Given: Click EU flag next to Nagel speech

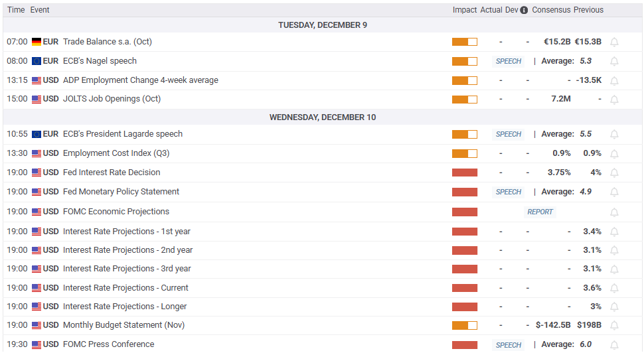Looking at the screenshot, I should point(37,61).
